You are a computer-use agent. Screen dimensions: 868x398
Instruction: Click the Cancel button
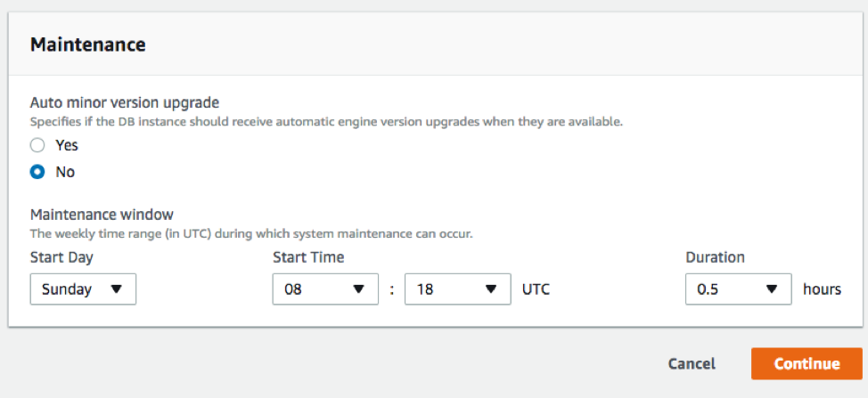(x=692, y=363)
